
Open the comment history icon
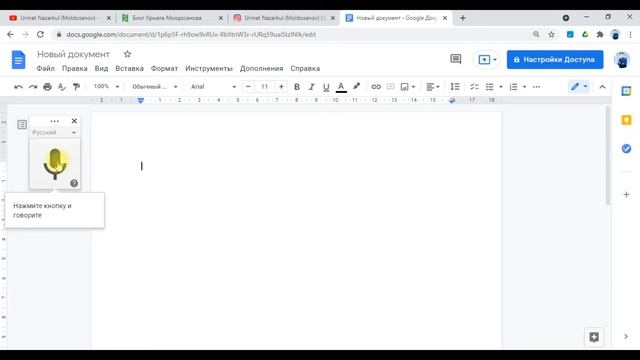coord(456,60)
